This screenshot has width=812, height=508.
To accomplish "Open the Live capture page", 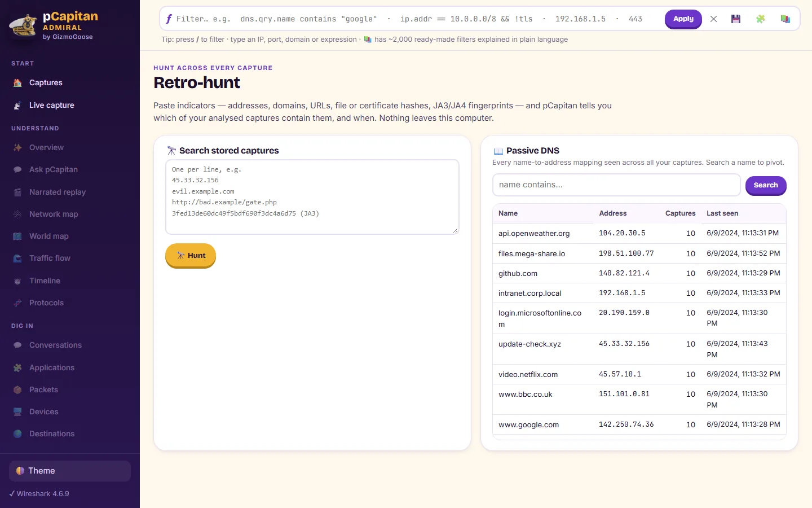I will (70, 106).
